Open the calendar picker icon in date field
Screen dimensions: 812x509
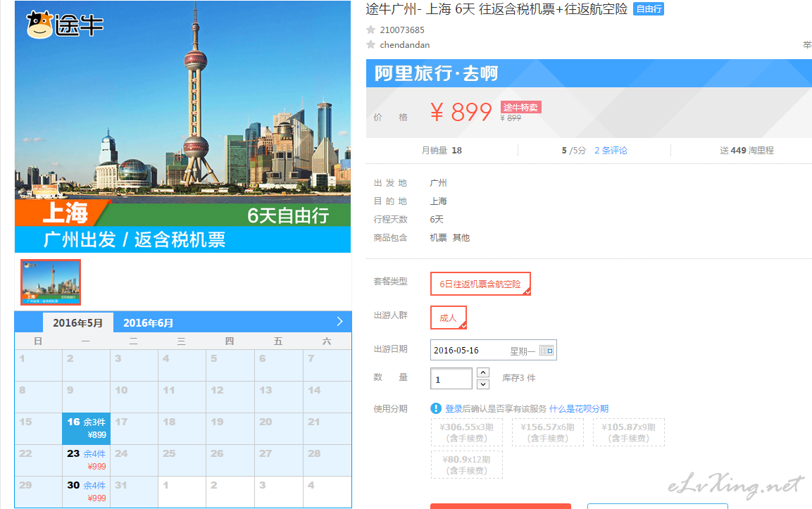(546, 351)
